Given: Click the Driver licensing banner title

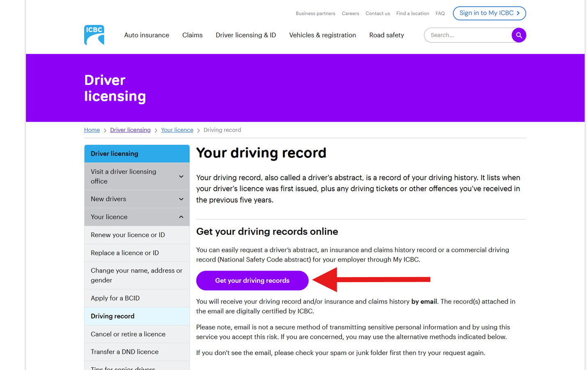Looking at the screenshot, I should point(115,88).
